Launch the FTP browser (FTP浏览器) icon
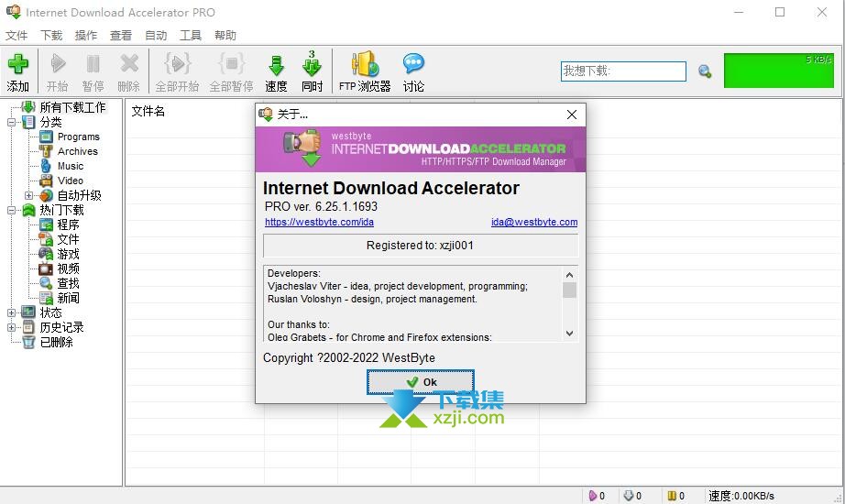 coord(365,63)
